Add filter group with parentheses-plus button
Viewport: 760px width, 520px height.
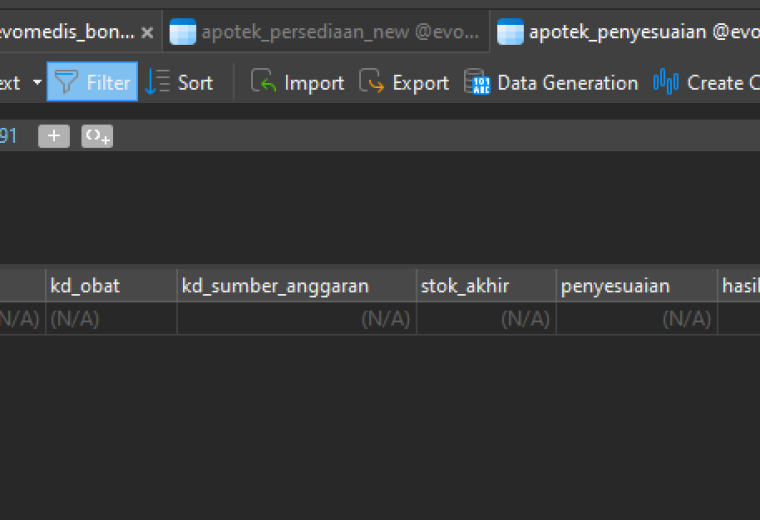point(97,136)
